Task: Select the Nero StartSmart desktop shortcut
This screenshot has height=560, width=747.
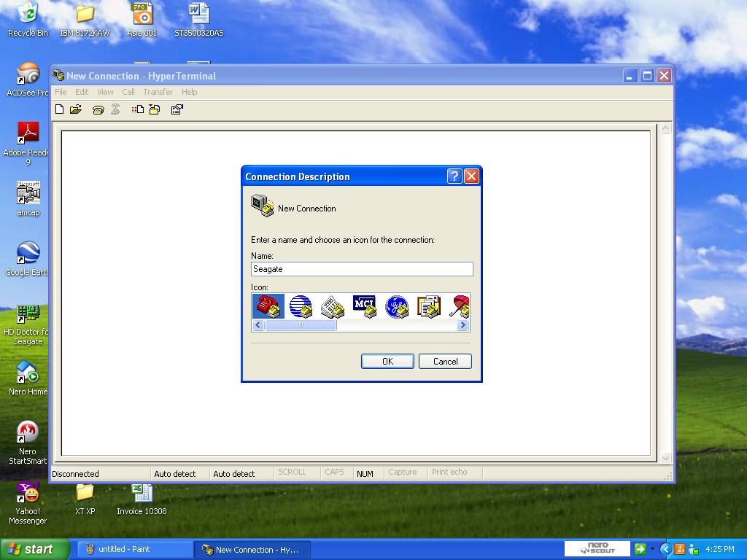Action: [x=28, y=443]
